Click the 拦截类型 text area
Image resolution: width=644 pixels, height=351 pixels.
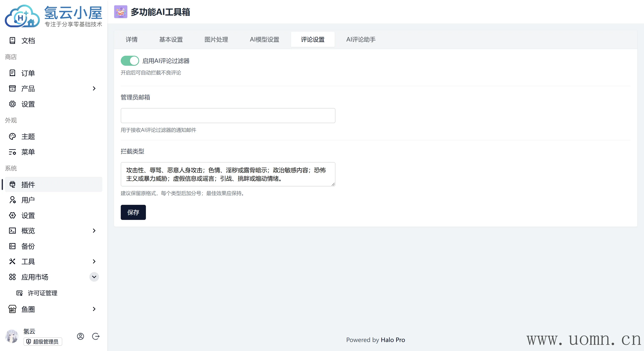click(228, 174)
